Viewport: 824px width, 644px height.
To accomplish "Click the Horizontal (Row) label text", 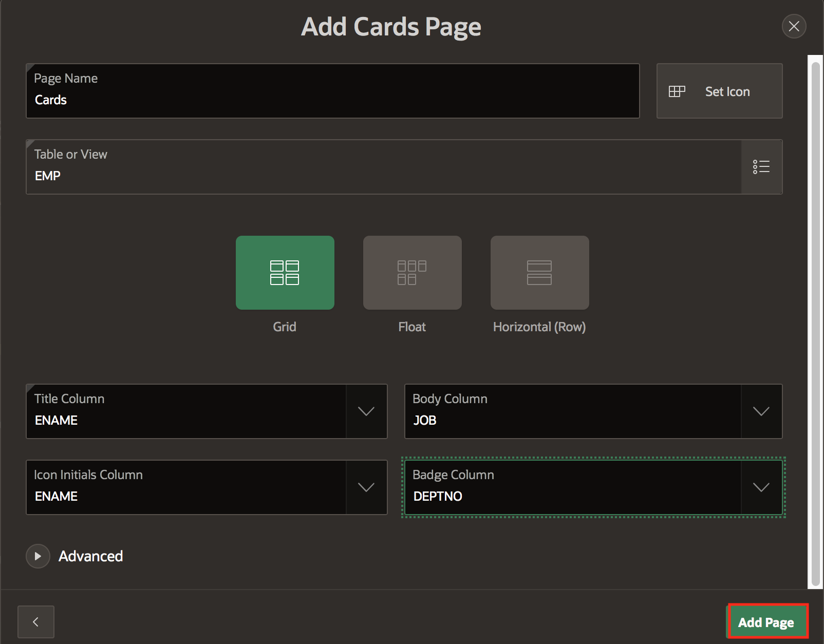I will coord(539,327).
